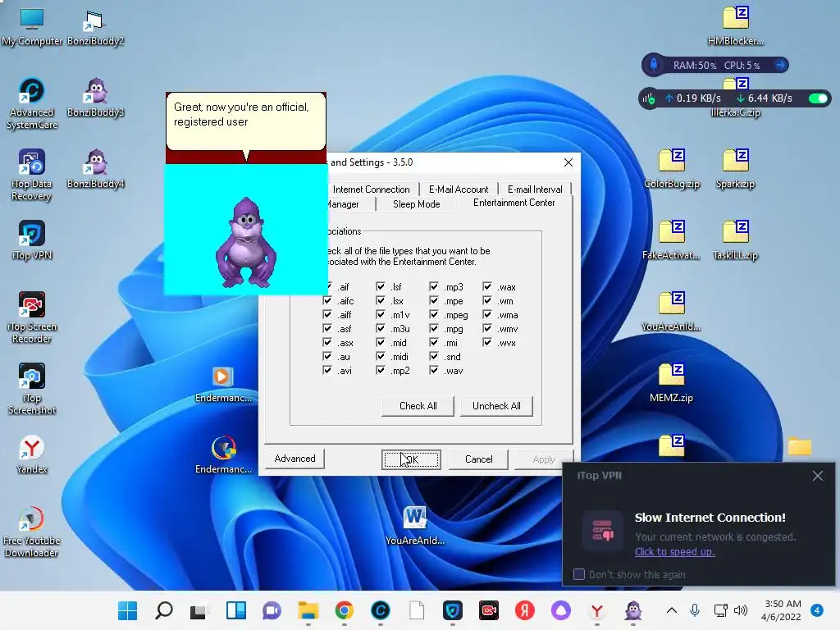Viewport: 840px width, 630px height.
Task: Open iTop Screenshot desktop shortcut
Action: pyautogui.click(x=32, y=389)
